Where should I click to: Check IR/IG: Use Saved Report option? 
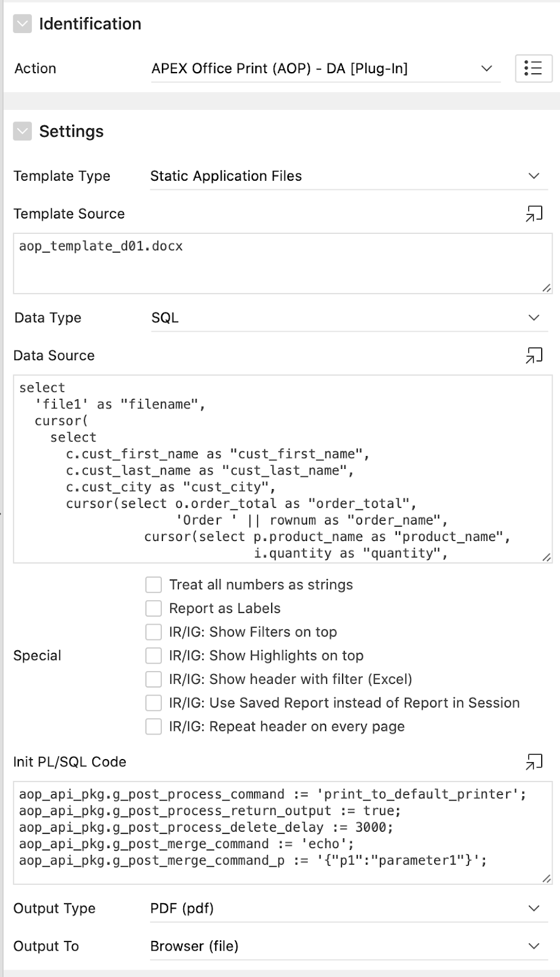153,703
